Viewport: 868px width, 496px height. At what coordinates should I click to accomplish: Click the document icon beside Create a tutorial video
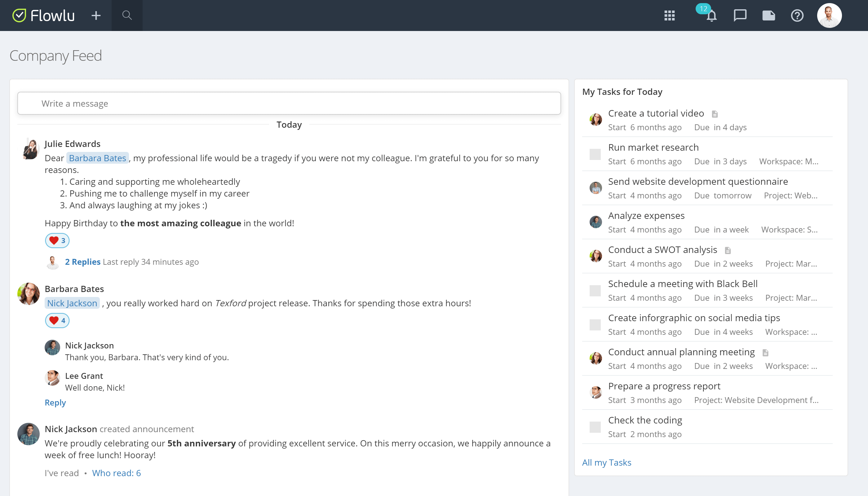(715, 114)
